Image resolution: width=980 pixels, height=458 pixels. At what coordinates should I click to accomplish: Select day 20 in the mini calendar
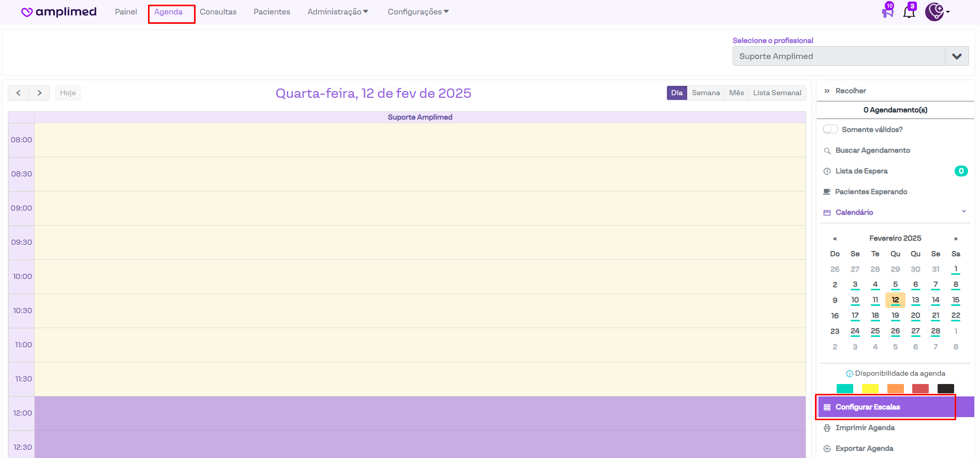point(915,316)
